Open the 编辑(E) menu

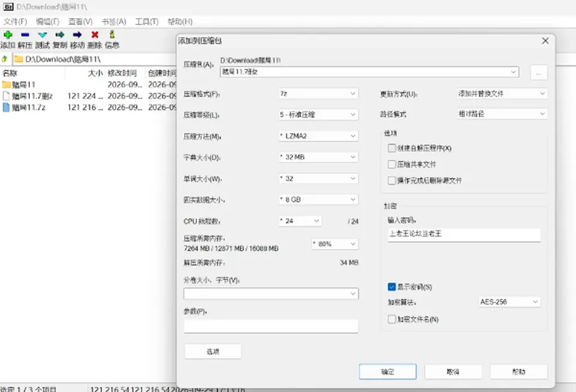(x=48, y=22)
